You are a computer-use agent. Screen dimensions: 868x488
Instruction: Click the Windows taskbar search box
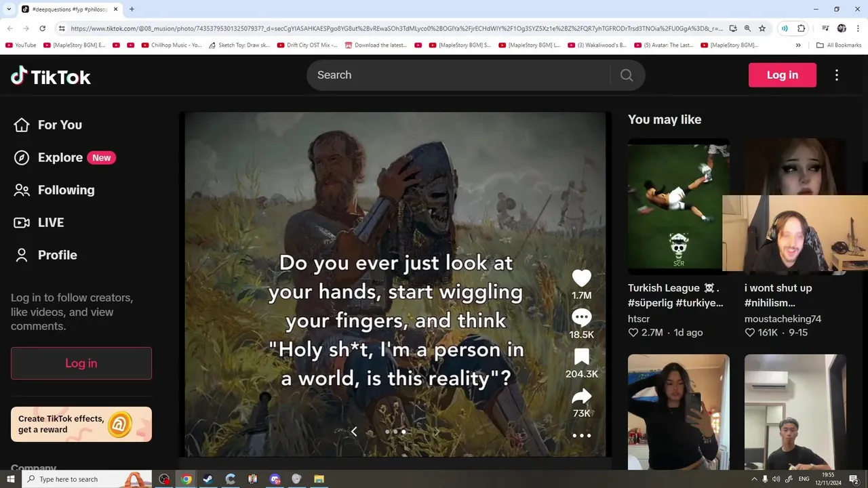point(88,479)
